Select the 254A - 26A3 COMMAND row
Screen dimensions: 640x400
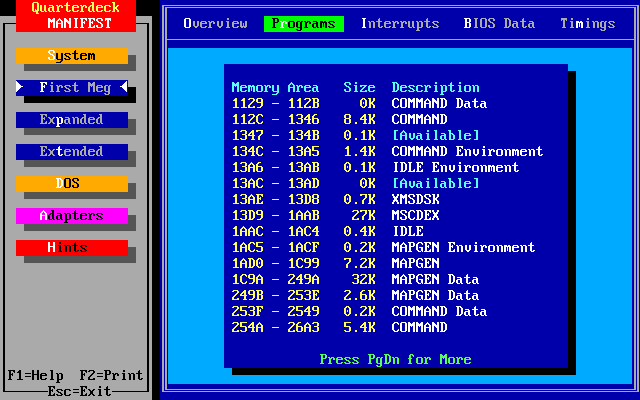tap(340, 327)
